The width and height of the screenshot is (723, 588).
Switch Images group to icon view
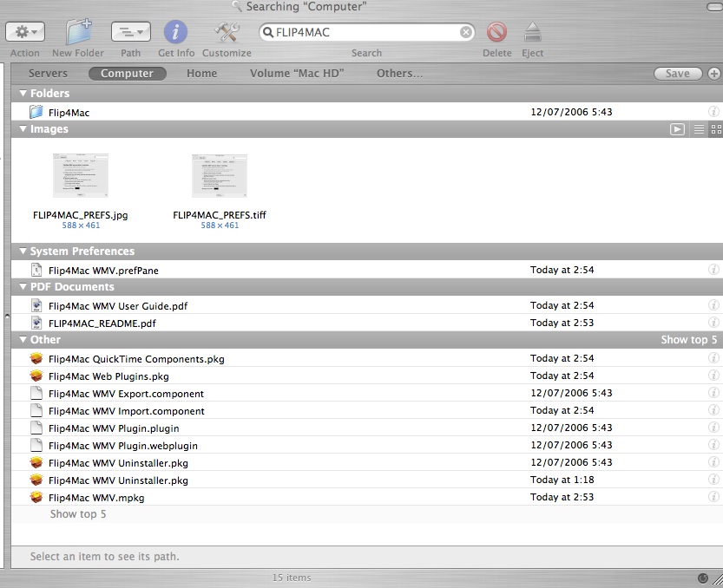716,129
